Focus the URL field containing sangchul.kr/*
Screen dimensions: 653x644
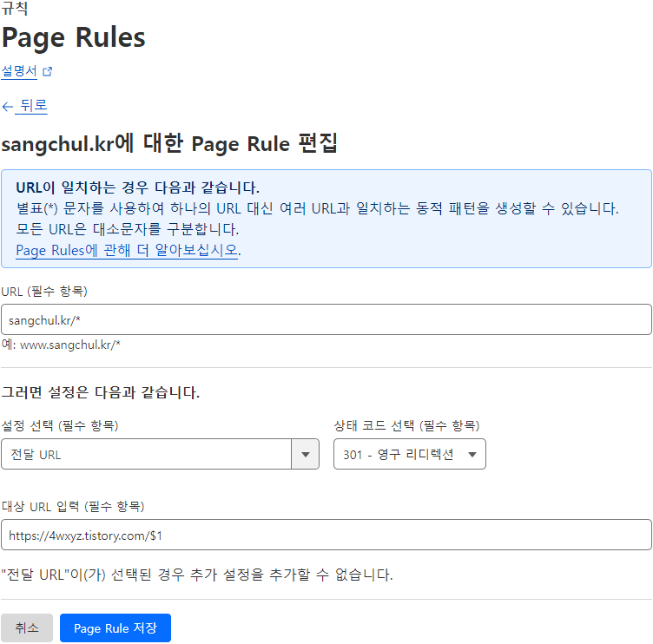click(326, 319)
